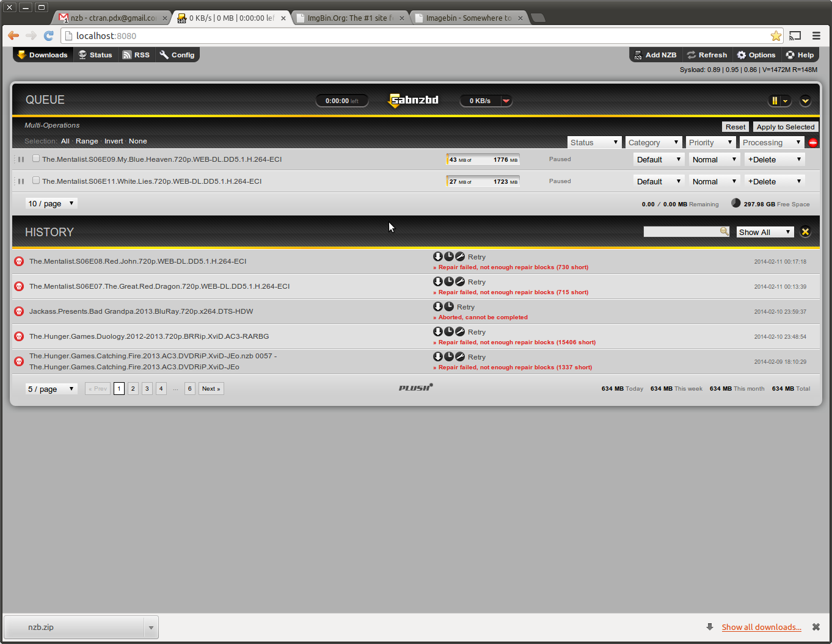832x644 pixels.
Task: Click the history search magnifier icon
Action: point(724,231)
